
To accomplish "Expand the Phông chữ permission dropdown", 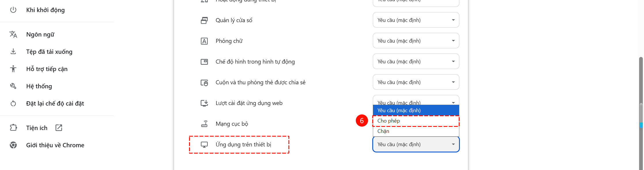I will pyautogui.click(x=416, y=41).
